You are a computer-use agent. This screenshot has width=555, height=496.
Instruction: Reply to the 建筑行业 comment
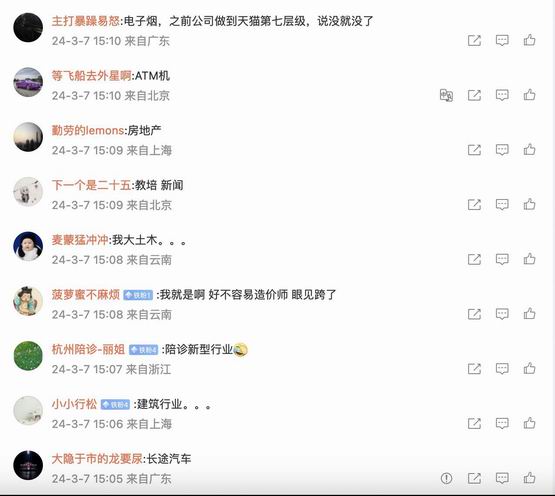coord(502,423)
